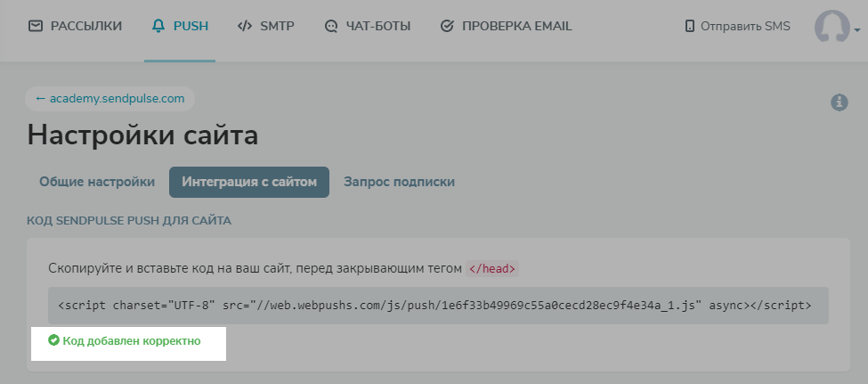The height and width of the screenshot is (384, 868).
Task: Click the checkmark icon beside ПРОВЕРКА EMAIL
Action: pyautogui.click(x=447, y=26)
